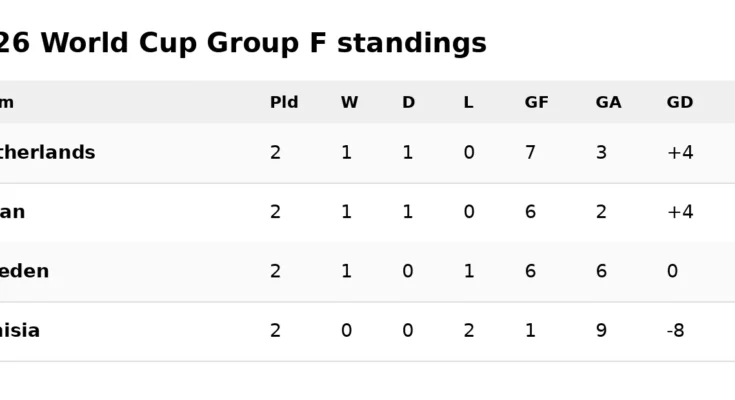Click the Group F standings heading
Viewport: 735px width, 400px height.
(243, 43)
